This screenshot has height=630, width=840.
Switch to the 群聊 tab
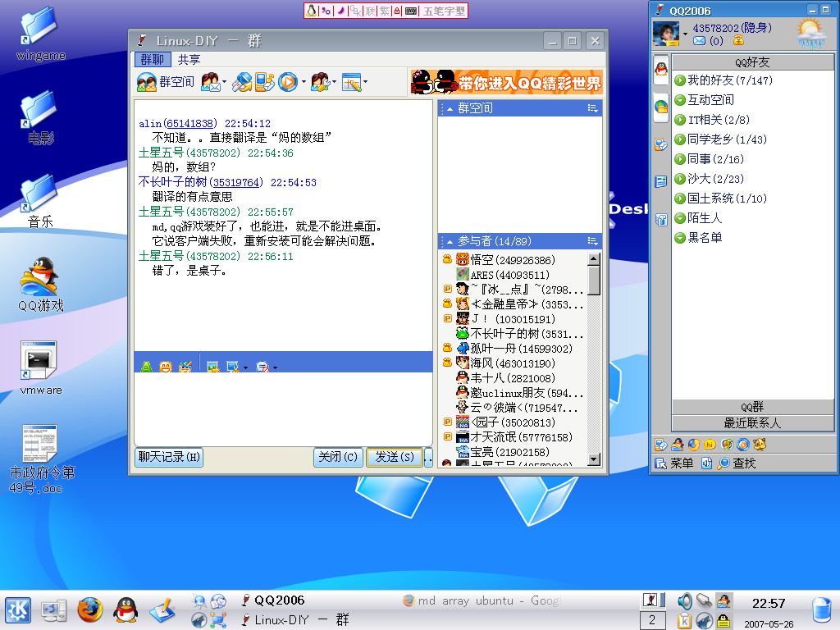(x=152, y=59)
